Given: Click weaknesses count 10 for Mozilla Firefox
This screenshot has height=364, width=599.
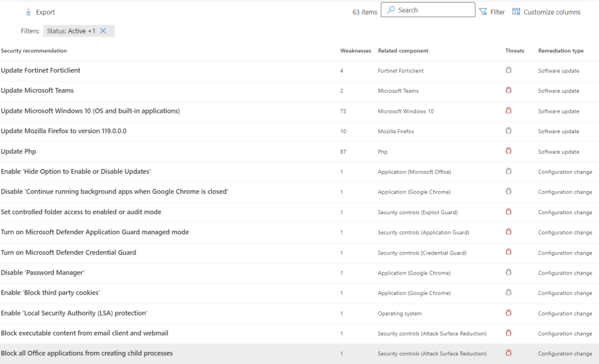Looking at the screenshot, I should 343,131.
